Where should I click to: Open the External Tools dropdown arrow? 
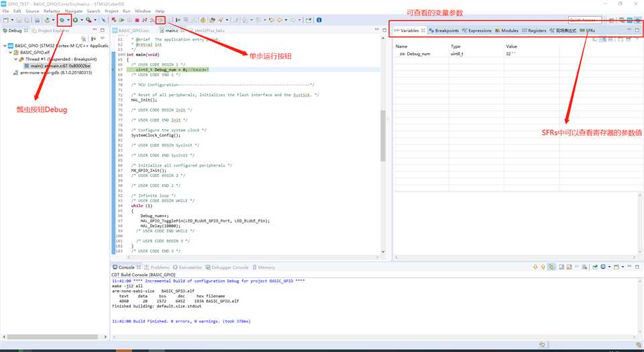tap(95, 19)
